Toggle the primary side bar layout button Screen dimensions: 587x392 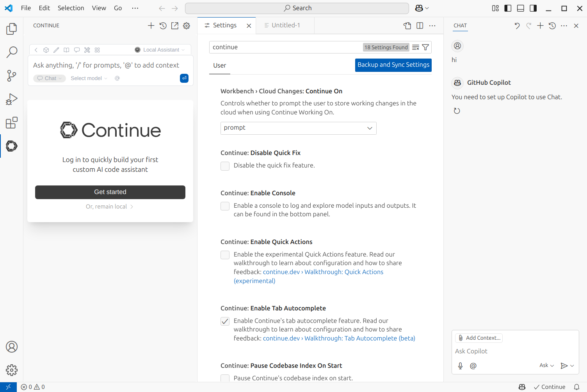click(x=508, y=8)
